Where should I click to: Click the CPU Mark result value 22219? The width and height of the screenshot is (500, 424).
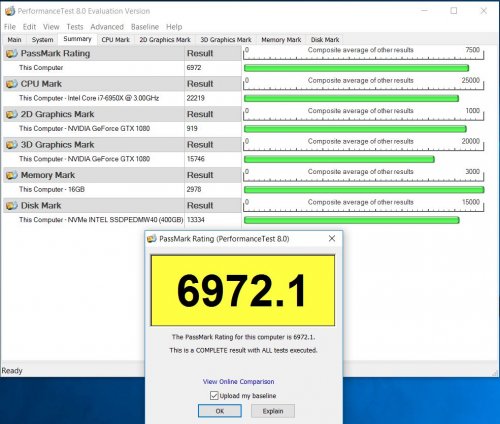pos(196,98)
